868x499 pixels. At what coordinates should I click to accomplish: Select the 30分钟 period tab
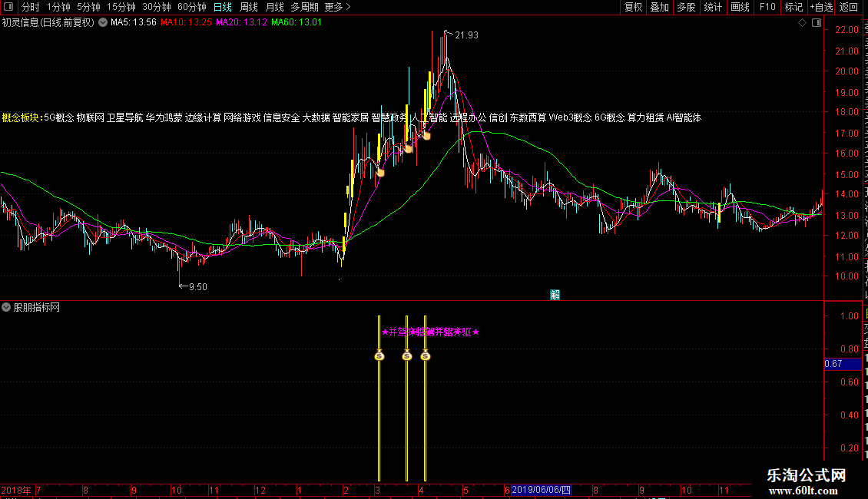point(157,7)
